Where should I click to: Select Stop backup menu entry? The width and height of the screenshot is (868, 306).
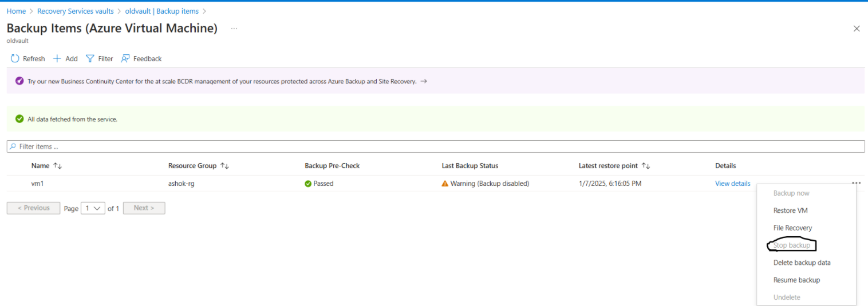(x=792, y=245)
